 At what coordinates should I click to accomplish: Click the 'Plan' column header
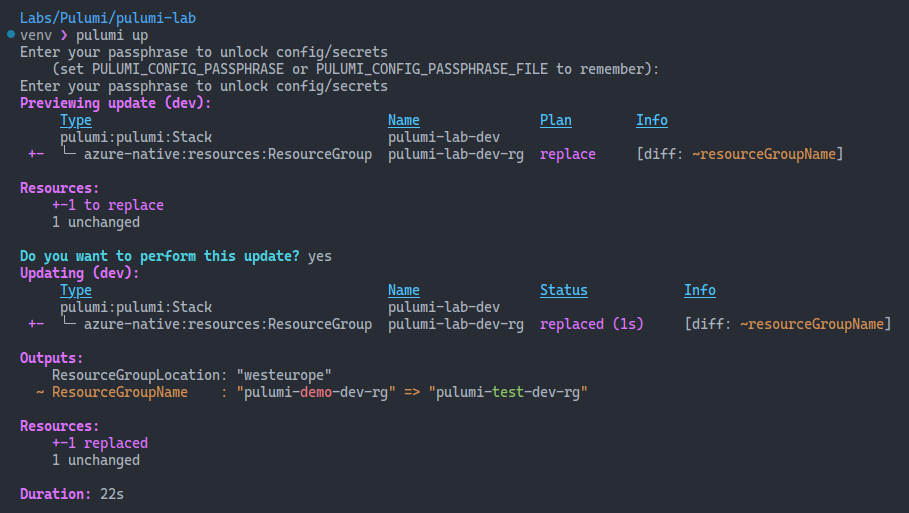[555, 120]
